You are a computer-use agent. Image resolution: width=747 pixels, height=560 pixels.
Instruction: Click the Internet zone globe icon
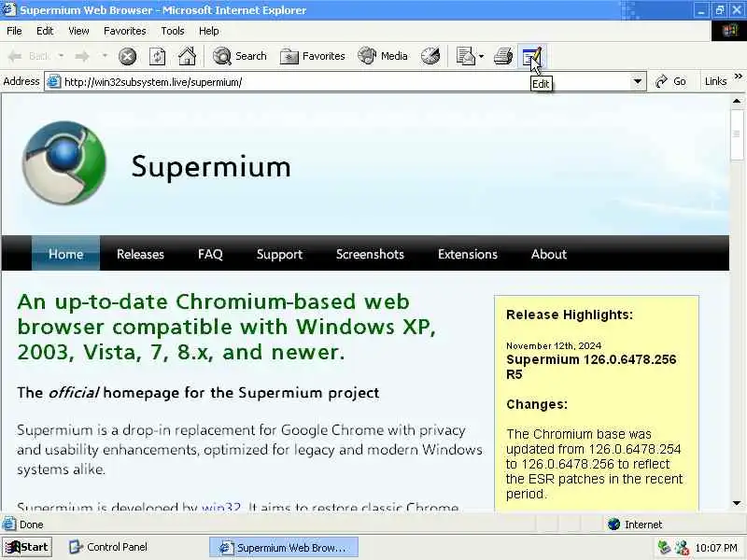(x=614, y=525)
